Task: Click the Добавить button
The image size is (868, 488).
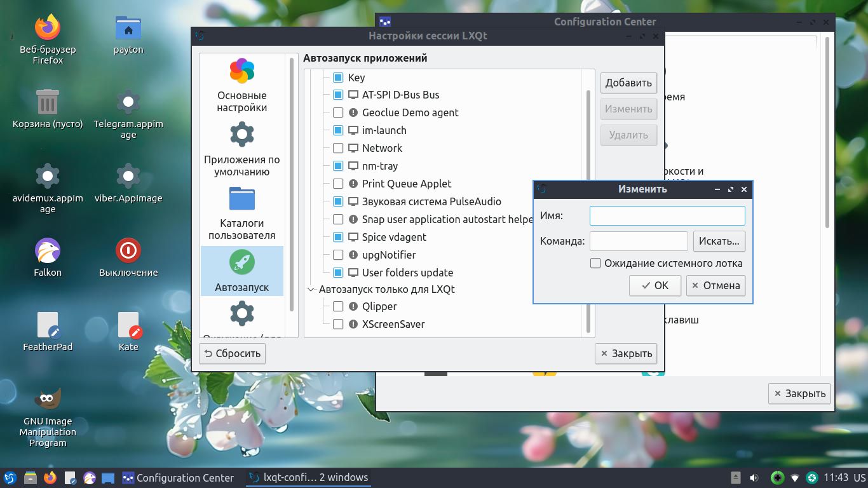Action: (x=628, y=83)
